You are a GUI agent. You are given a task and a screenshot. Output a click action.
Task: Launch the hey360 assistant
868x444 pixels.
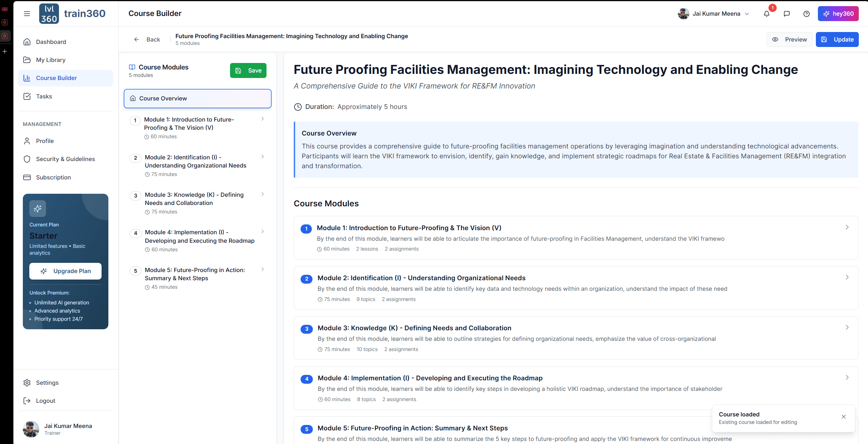click(x=838, y=14)
